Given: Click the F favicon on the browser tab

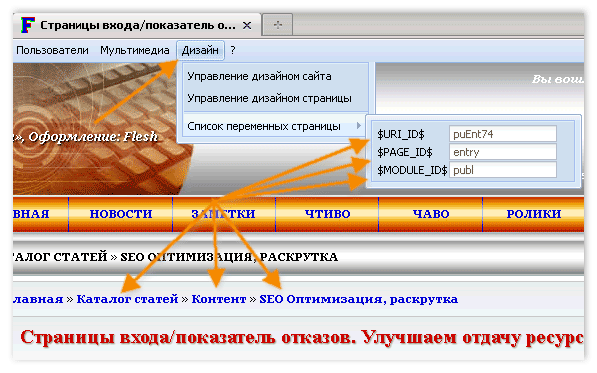Looking at the screenshot, I should [28, 25].
